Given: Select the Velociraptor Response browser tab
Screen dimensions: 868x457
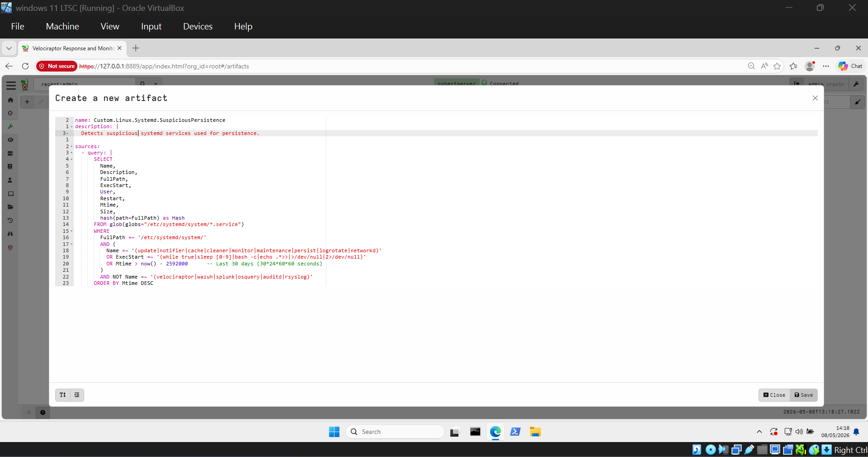Looking at the screenshot, I should coord(72,48).
